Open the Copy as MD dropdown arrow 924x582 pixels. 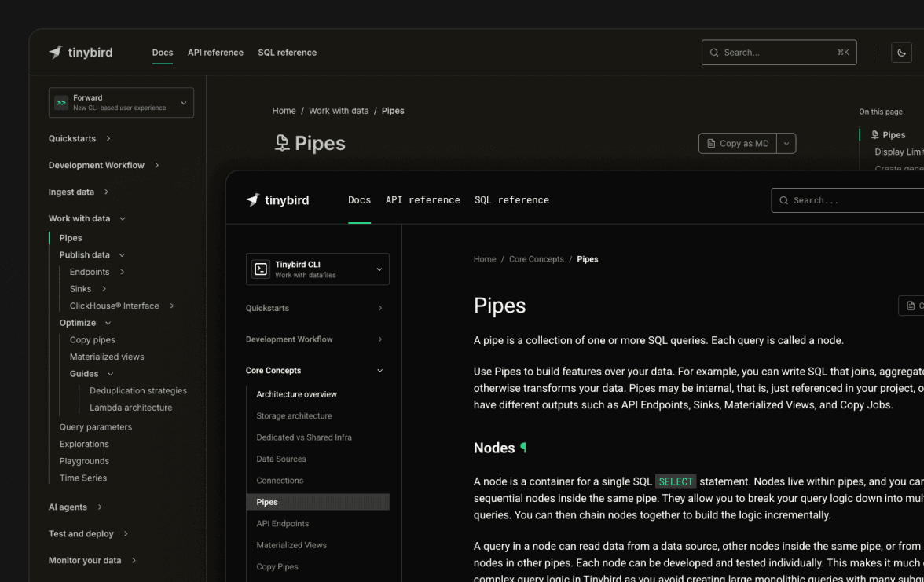coord(786,143)
